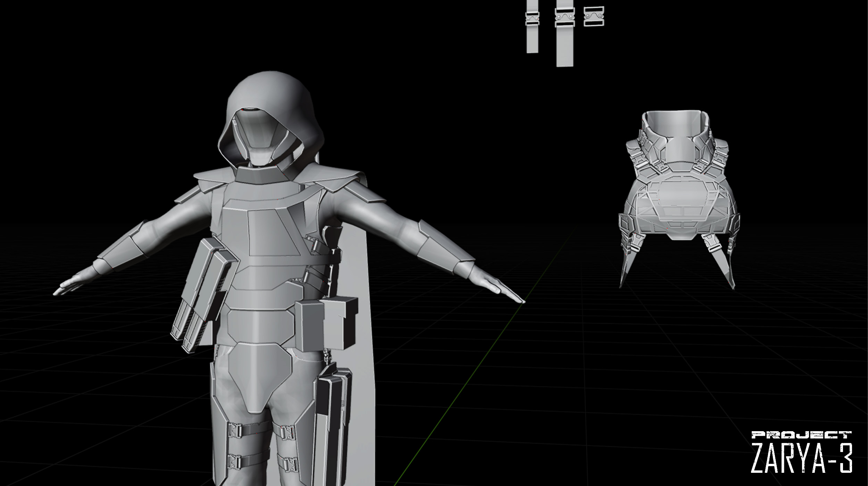
Task: Select the standalone buckle piece at top
Action: (x=594, y=16)
